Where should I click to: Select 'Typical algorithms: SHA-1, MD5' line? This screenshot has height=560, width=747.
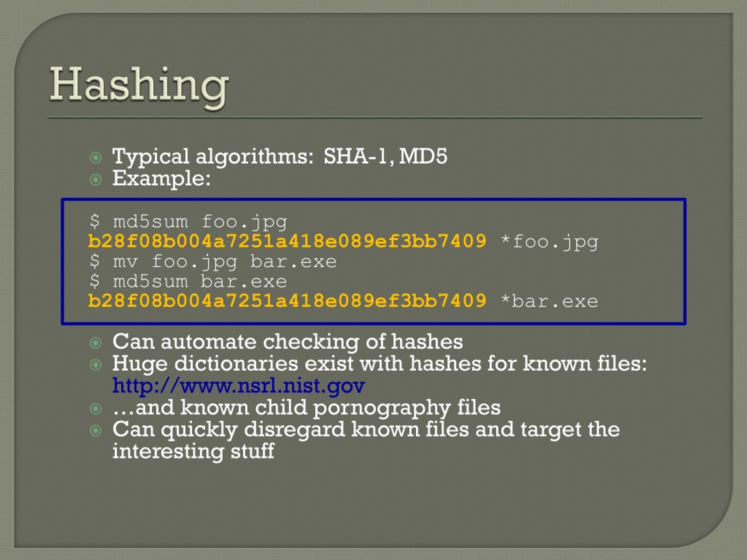pos(280,157)
